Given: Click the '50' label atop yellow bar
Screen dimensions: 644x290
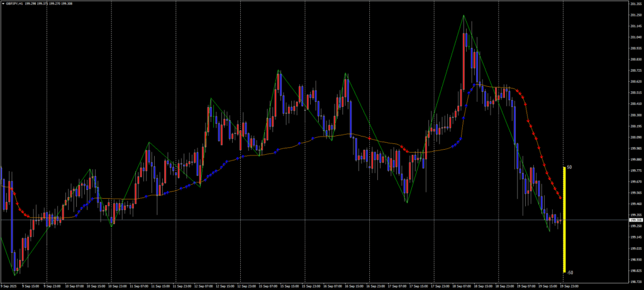Looking at the screenshot, I should [569, 168].
